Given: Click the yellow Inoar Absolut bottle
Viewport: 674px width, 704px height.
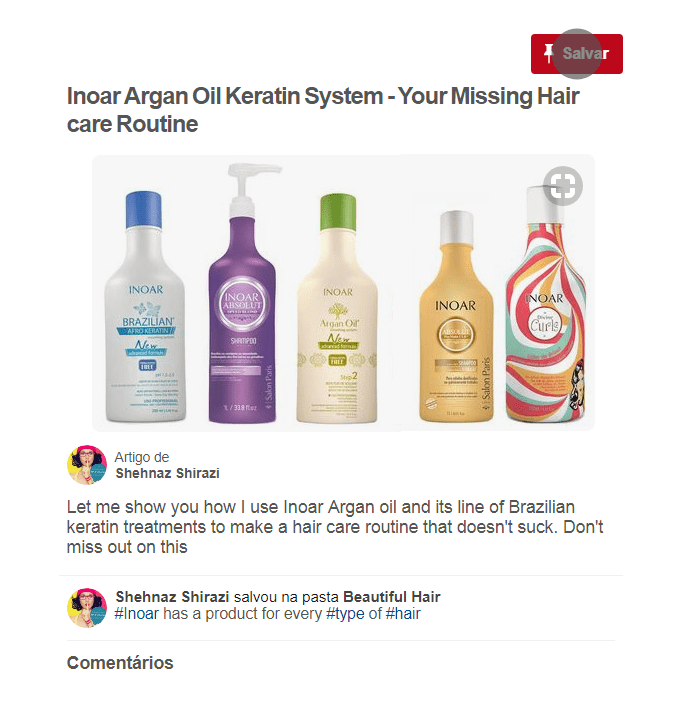Looking at the screenshot, I should coord(456,317).
